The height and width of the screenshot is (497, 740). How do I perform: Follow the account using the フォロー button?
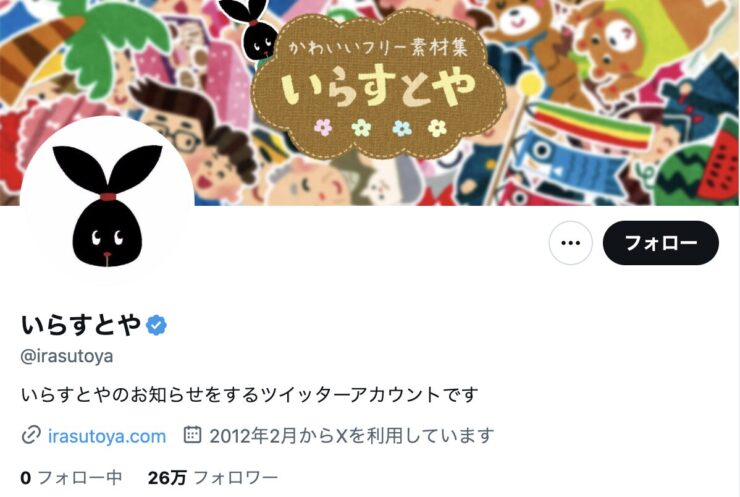click(x=660, y=243)
